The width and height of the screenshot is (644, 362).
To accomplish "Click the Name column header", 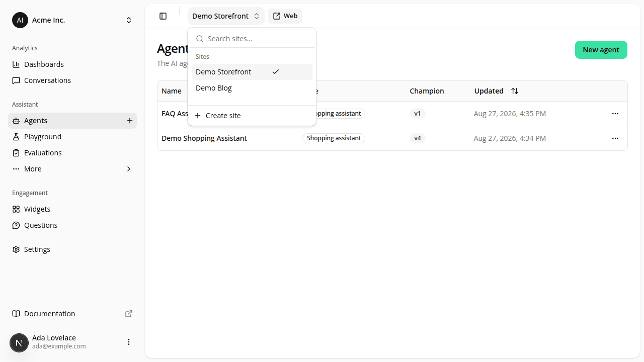I will click(x=172, y=91).
